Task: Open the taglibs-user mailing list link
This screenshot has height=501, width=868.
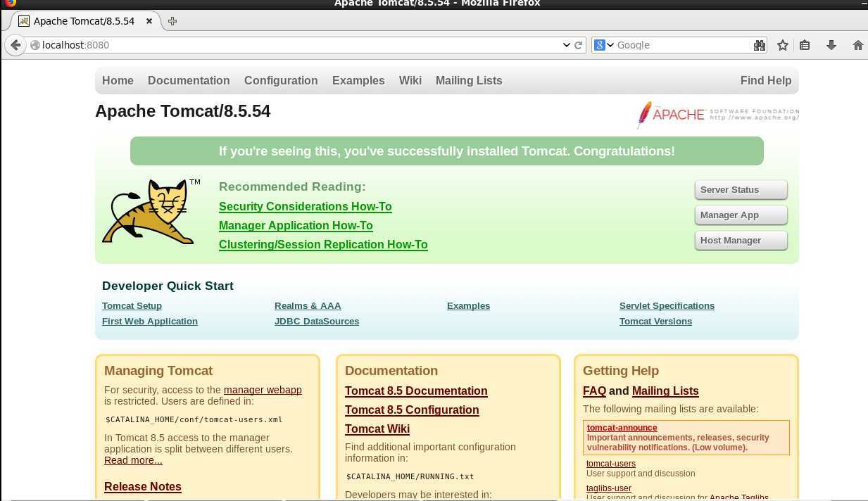Action: click(x=609, y=488)
